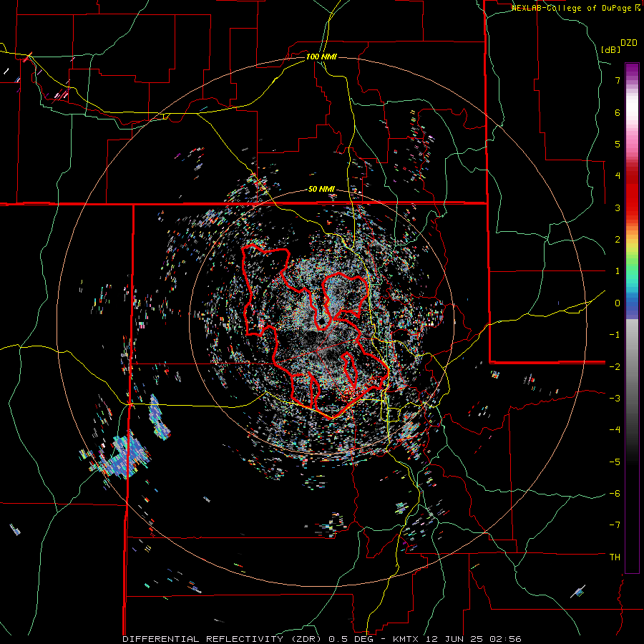Click the DZD legend title

point(629,43)
